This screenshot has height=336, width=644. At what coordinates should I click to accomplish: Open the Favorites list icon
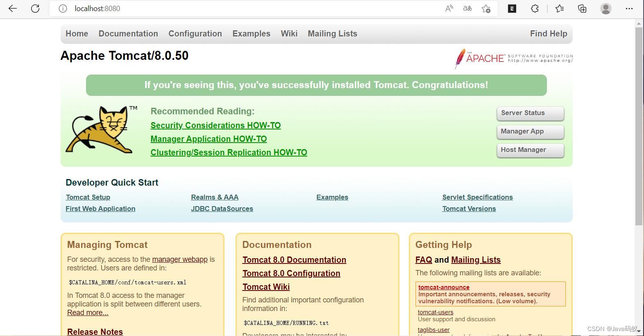[x=560, y=9]
